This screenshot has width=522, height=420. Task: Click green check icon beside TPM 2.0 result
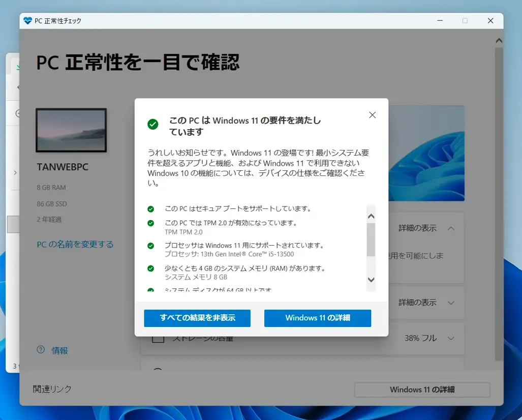(150, 223)
